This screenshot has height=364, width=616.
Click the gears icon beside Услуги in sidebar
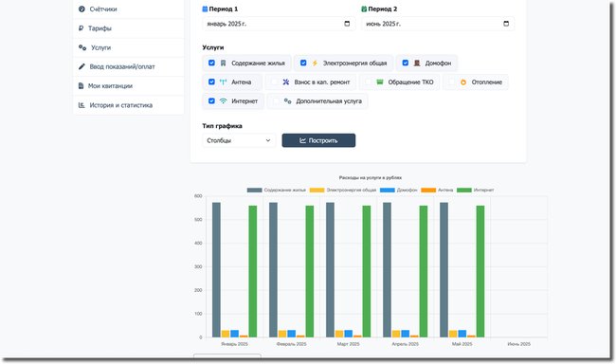(x=82, y=47)
